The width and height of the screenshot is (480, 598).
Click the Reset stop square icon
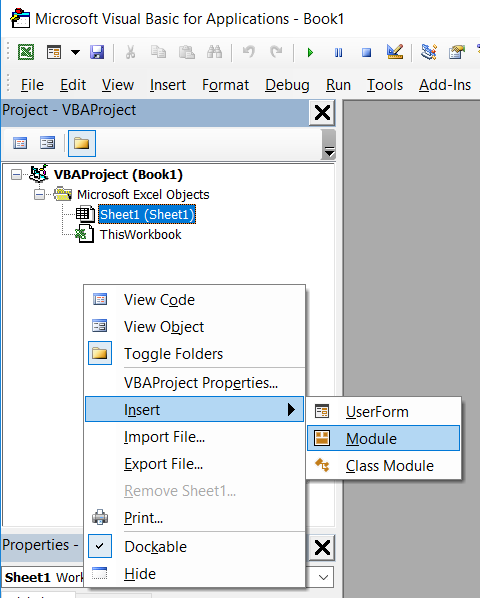point(366,52)
